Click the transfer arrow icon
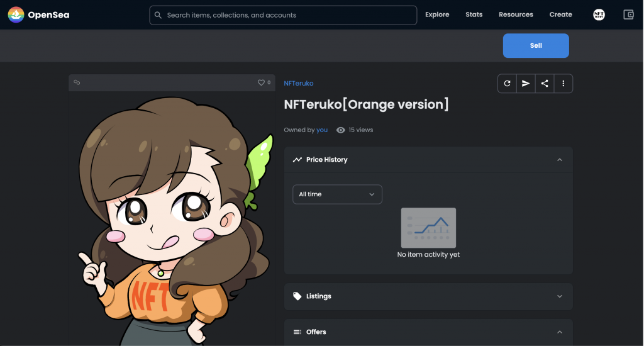This screenshot has height=346, width=644. (526, 84)
